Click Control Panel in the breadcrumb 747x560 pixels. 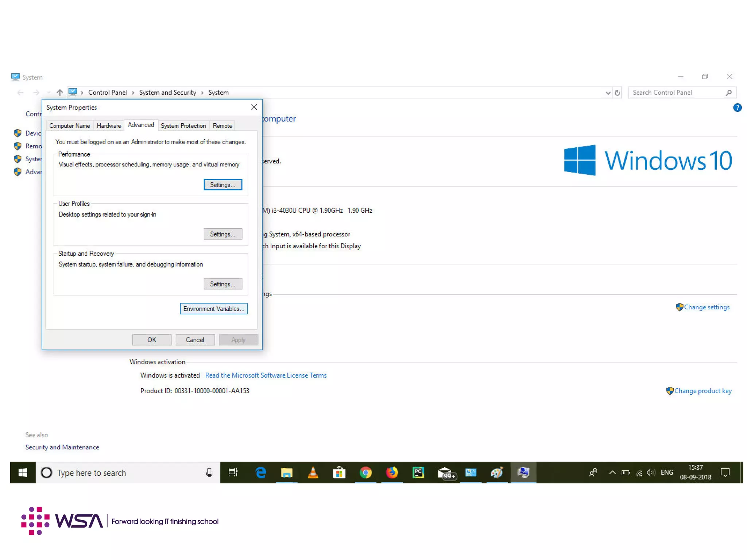pyautogui.click(x=108, y=93)
